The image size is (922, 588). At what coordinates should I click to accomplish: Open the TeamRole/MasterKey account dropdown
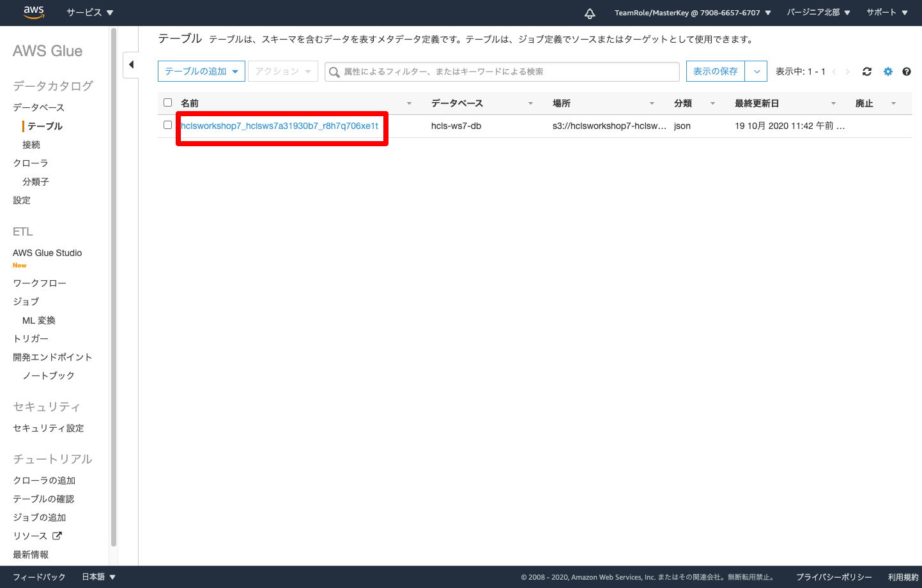click(693, 13)
